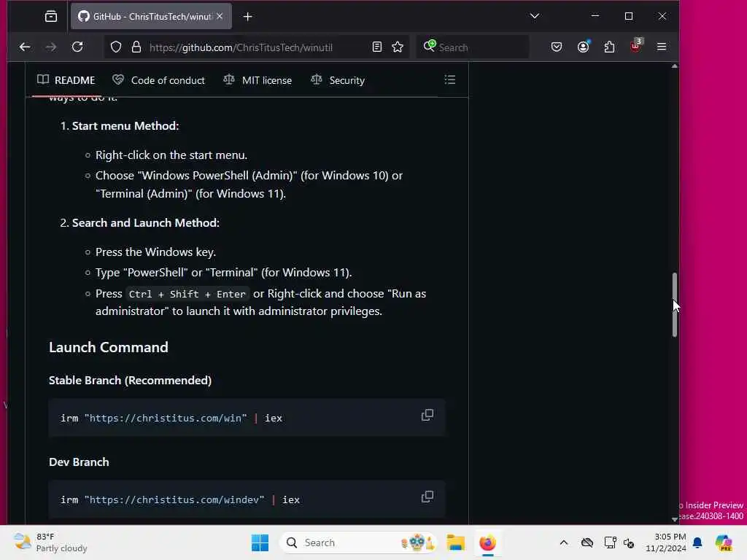Screen dimensions: 747x560
Task: Click the Search and Launch Method heading
Action: (146, 223)
